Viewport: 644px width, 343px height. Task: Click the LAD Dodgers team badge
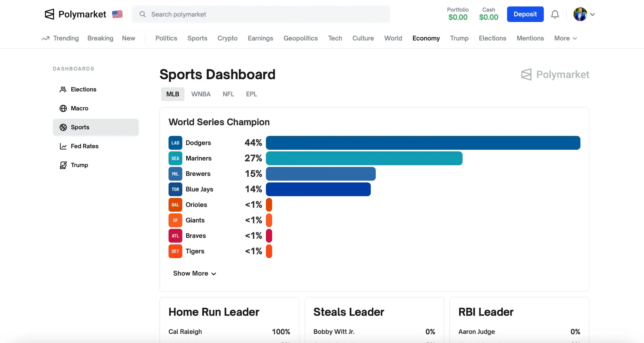pyautogui.click(x=175, y=143)
